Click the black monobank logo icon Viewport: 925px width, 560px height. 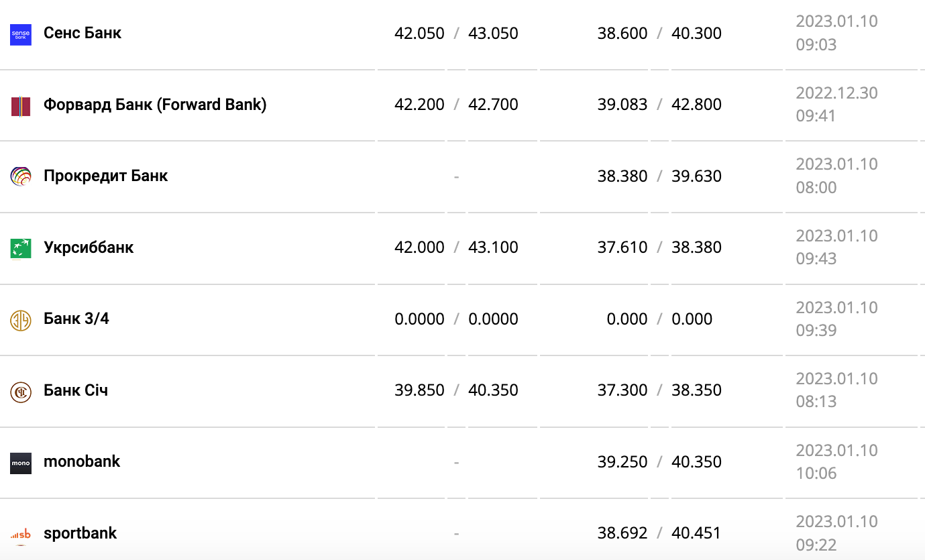[21, 463]
